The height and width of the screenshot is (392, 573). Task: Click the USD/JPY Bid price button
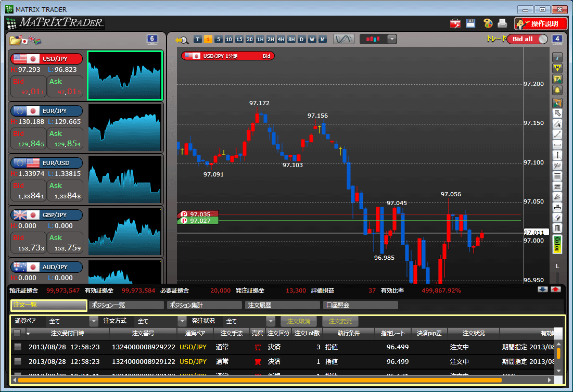point(29,86)
